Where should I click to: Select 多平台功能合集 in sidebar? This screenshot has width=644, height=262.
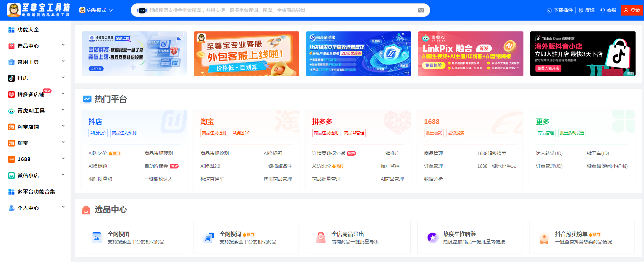pos(36,192)
